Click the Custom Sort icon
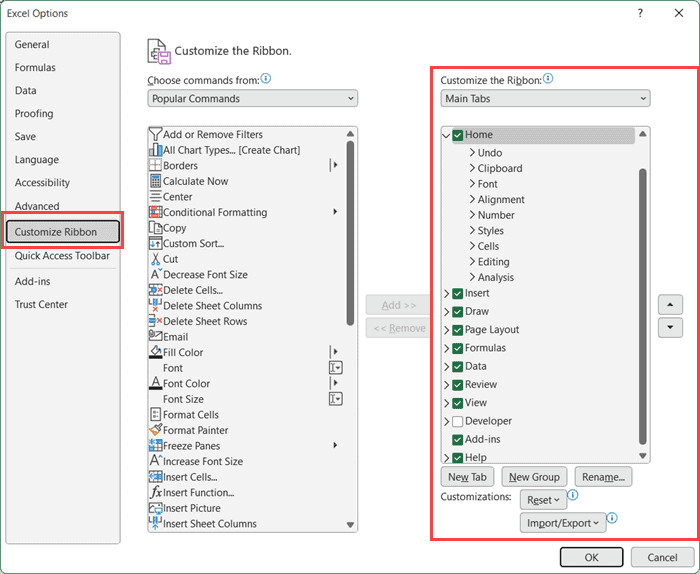The width and height of the screenshot is (700, 574). click(x=155, y=243)
